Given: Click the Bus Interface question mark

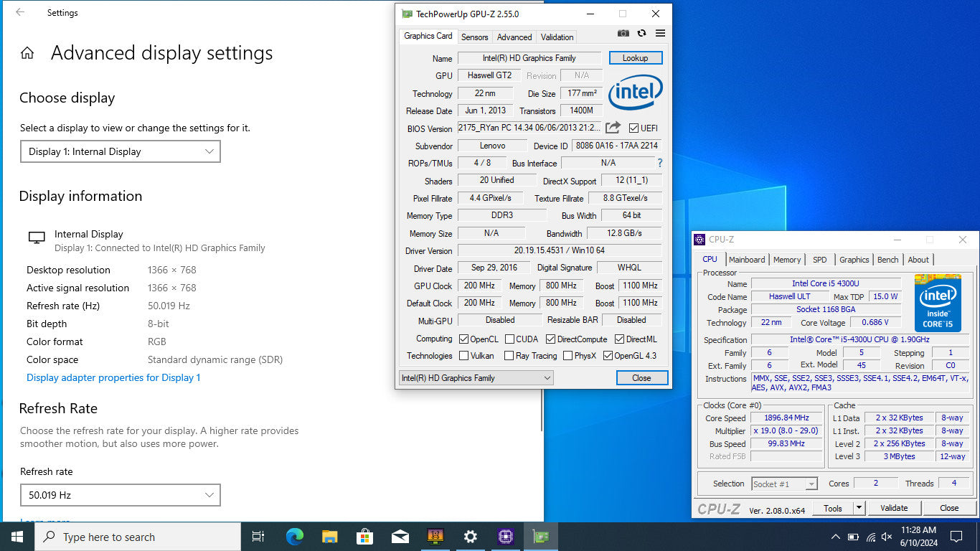Looking at the screenshot, I should pos(659,163).
